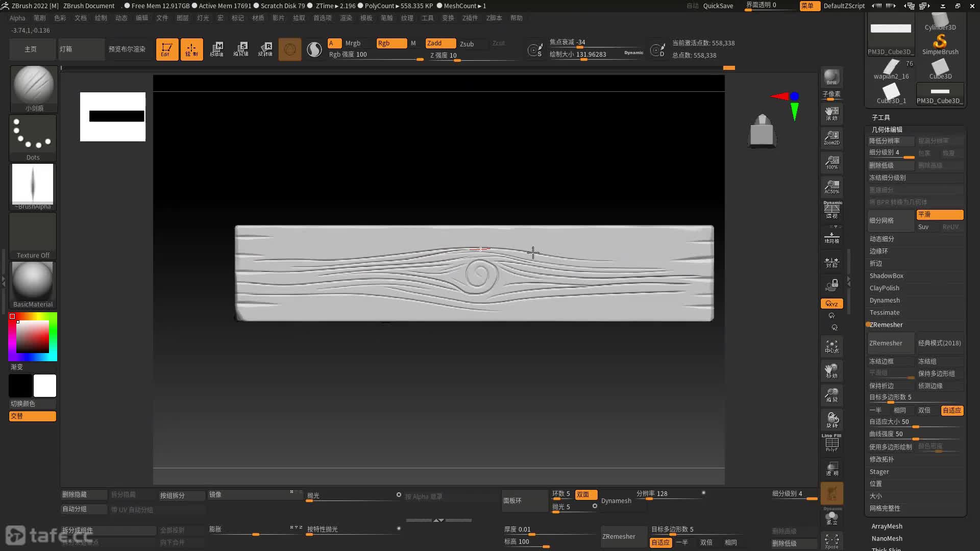Click the 旋转 rotate view icon
Screen dimensions: 980x551
click(x=831, y=420)
